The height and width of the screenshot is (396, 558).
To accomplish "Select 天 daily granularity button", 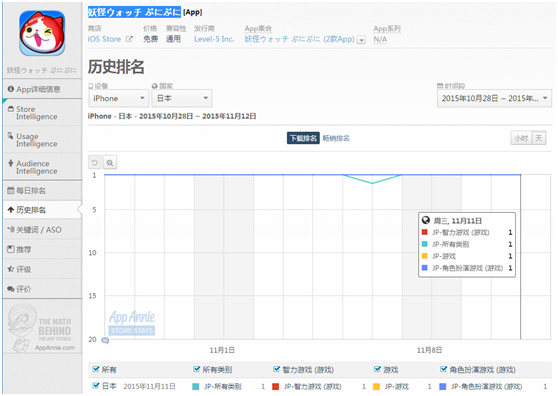I will point(538,138).
